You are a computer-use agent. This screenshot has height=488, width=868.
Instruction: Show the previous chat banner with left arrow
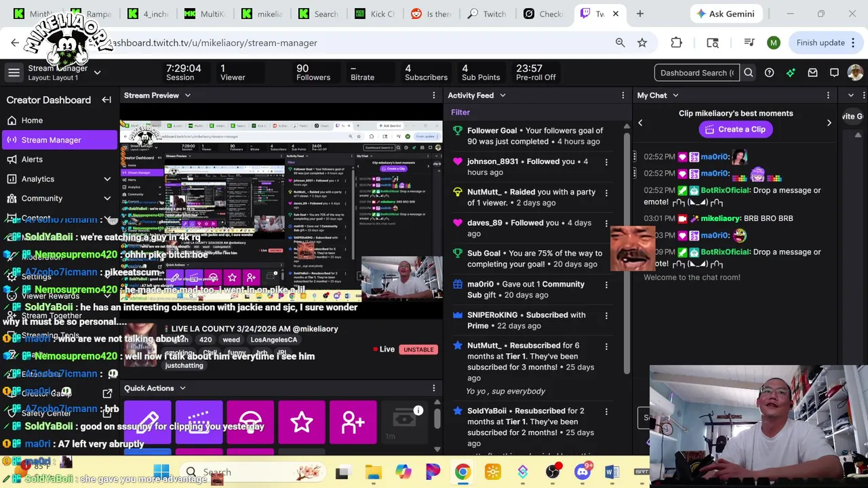click(x=640, y=123)
